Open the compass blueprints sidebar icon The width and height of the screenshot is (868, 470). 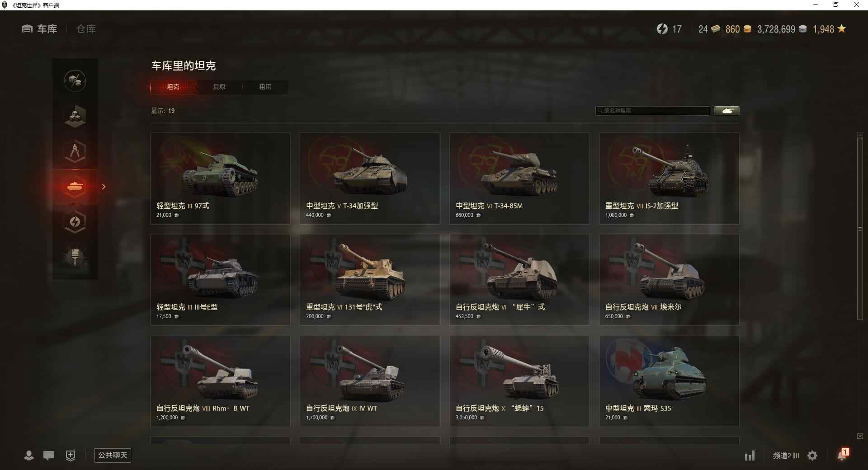tap(75, 151)
